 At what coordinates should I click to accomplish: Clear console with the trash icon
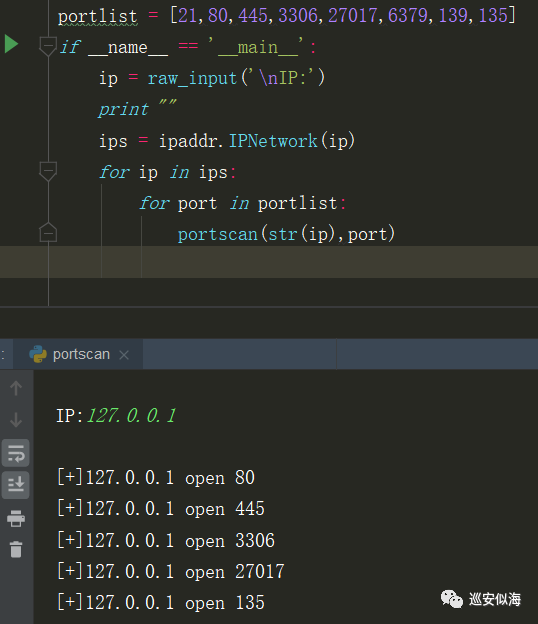point(16,549)
